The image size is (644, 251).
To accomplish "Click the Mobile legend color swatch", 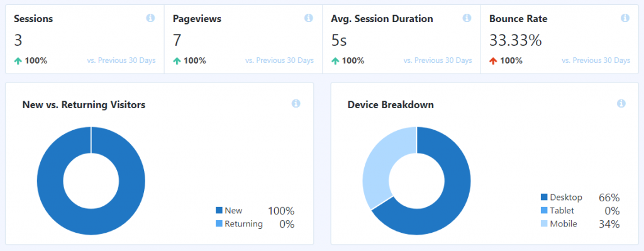I will click(544, 224).
